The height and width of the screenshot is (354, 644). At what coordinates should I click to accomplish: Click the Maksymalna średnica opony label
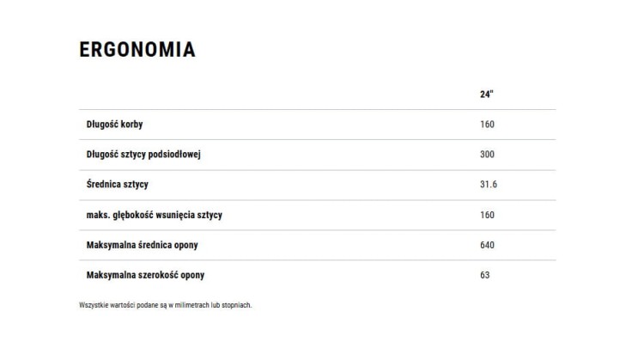pyautogui.click(x=143, y=245)
